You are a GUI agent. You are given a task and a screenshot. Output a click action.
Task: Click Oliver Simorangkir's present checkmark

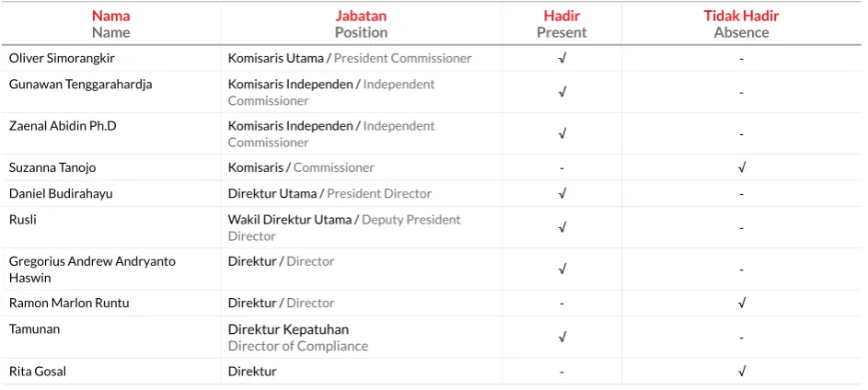click(561, 58)
